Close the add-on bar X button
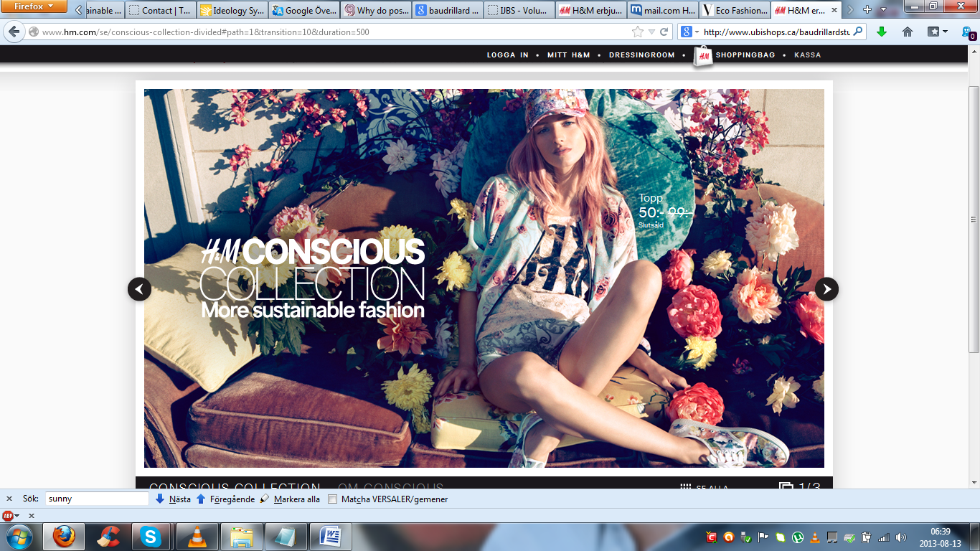 31,516
